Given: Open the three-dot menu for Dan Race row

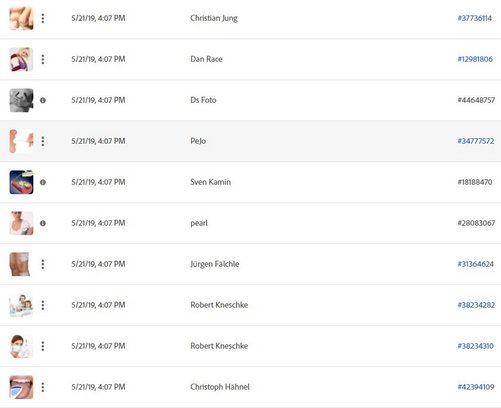Looking at the screenshot, I should (43, 59).
